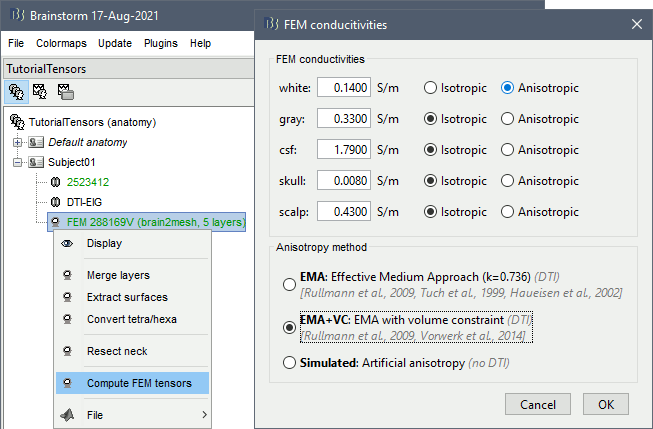
Task: Confirm conductivities with the OK button
Action: click(x=606, y=404)
